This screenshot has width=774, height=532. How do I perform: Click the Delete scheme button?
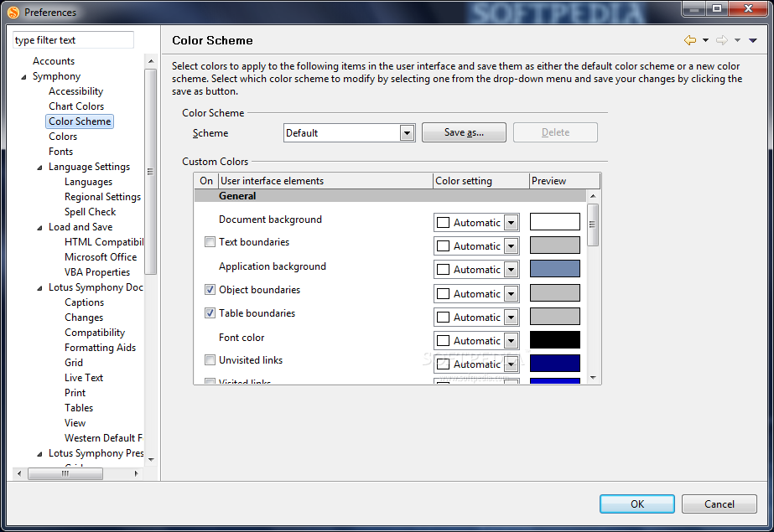click(555, 132)
